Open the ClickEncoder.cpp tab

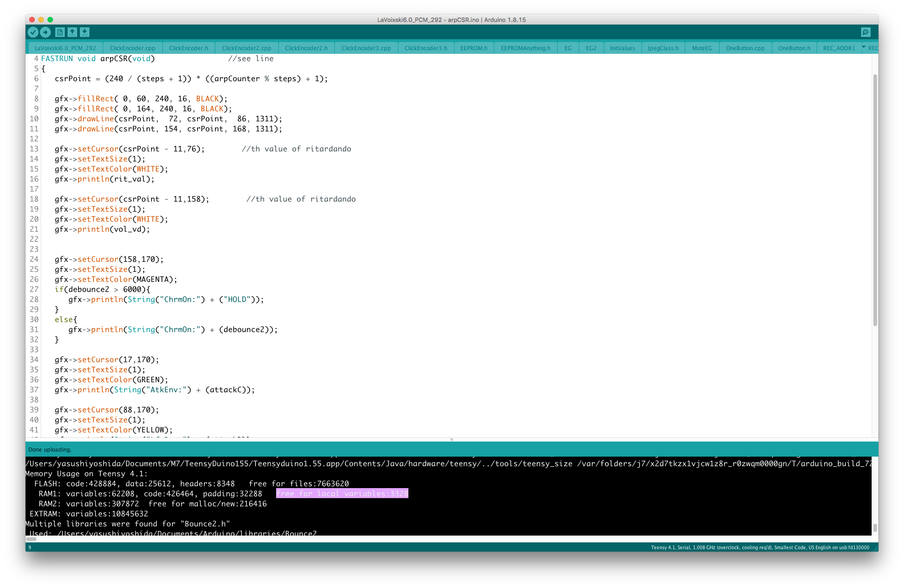132,48
